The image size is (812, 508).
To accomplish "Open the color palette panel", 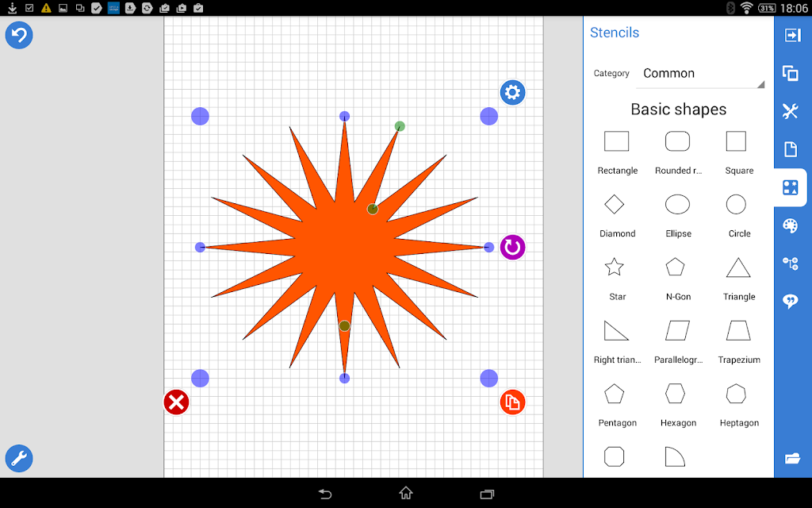I will (x=791, y=226).
